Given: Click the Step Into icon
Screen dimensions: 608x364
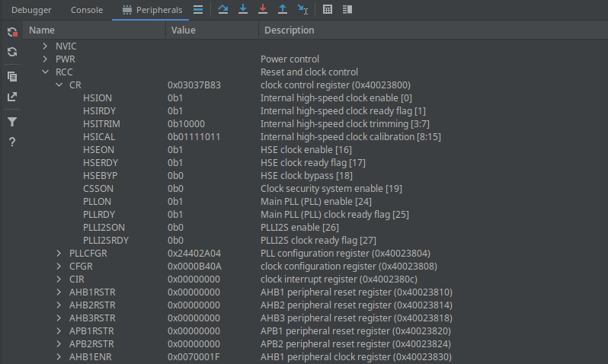Looking at the screenshot, I should pos(243,10).
